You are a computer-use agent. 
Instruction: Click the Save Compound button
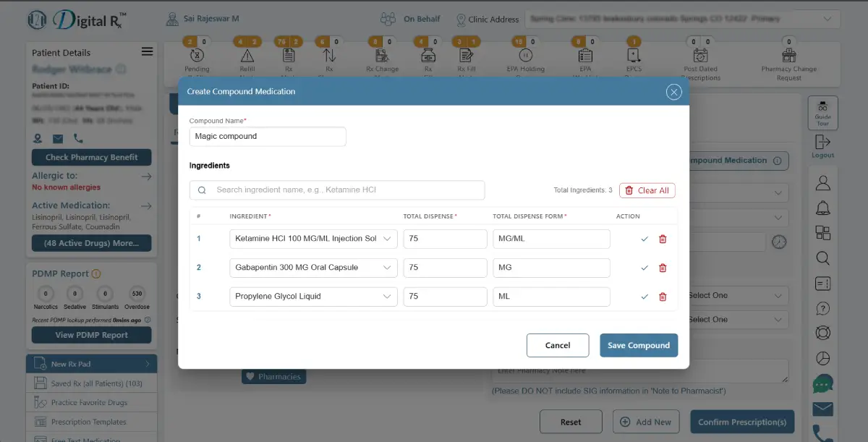click(x=639, y=345)
